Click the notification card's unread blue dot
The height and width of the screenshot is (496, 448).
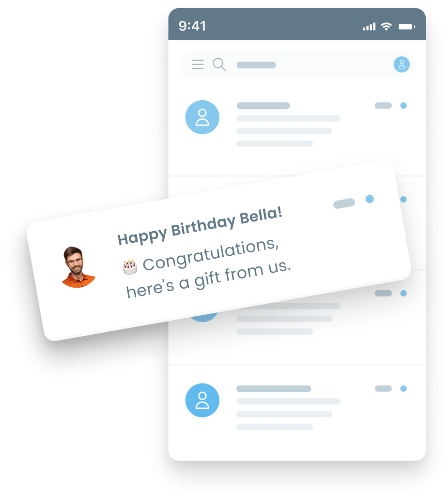(x=370, y=199)
